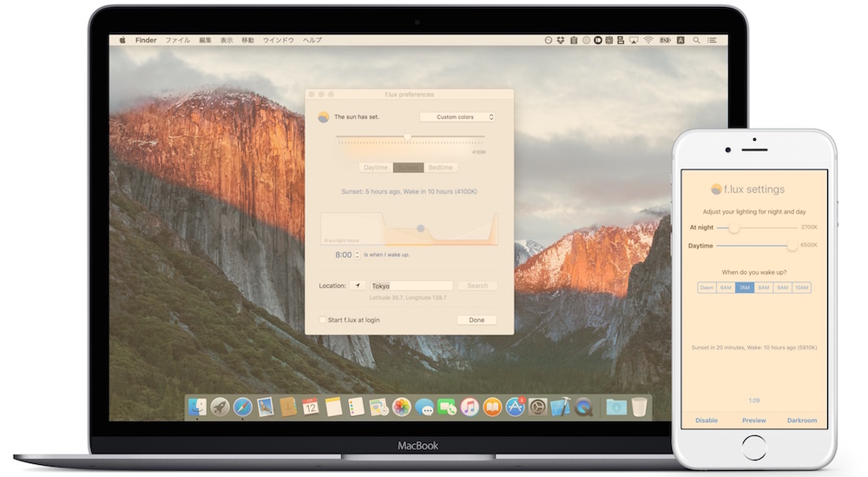Open the Apple menu
Viewport: 868px width, 477px height.
pyautogui.click(x=122, y=40)
